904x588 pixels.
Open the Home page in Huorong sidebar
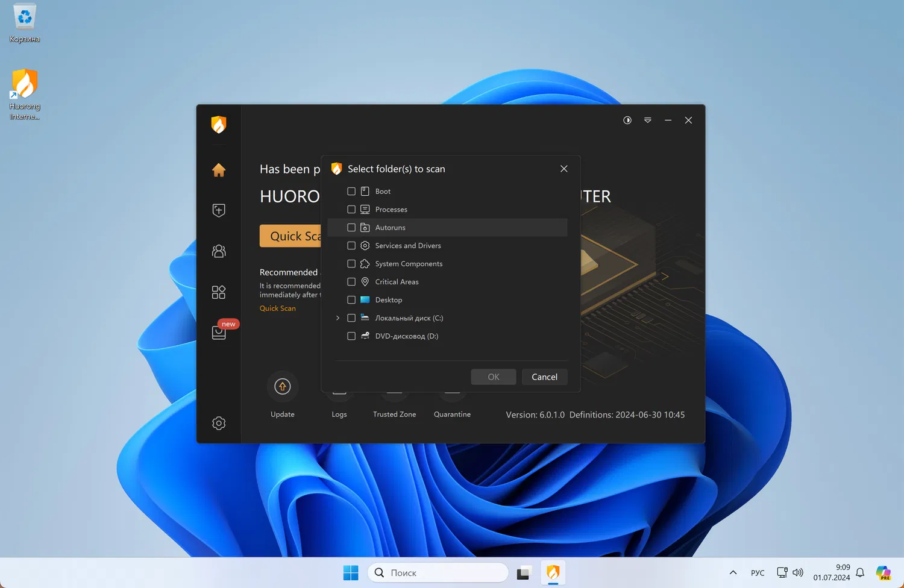point(219,170)
